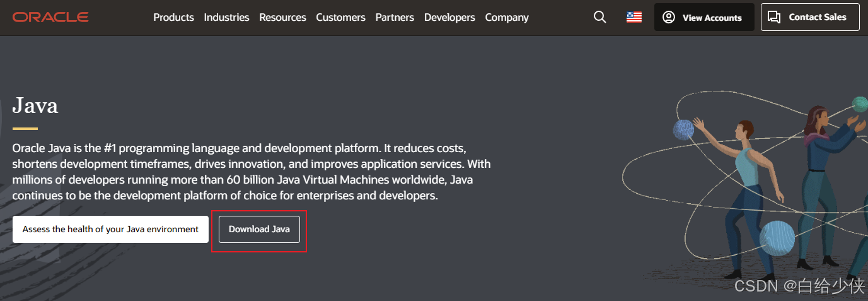Click the Download Java button
This screenshot has height=301, width=868.
coord(259,229)
